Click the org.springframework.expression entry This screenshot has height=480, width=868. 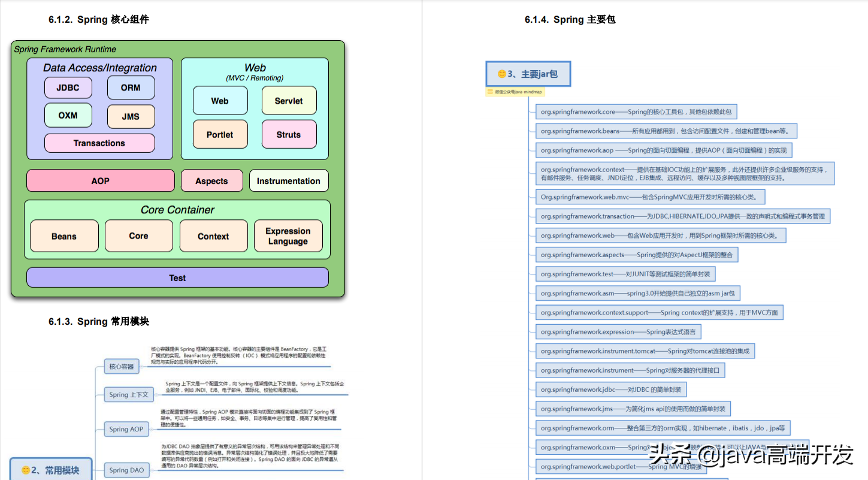618,331
